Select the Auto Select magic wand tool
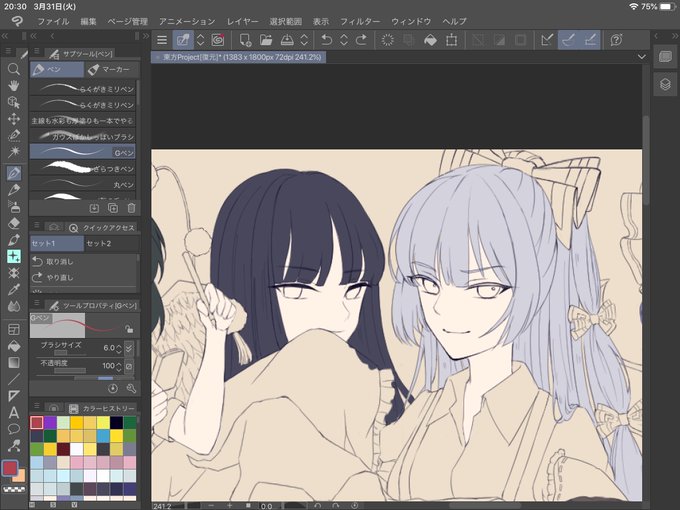The width and height of the screenshot is (680, 510). coord(14,152)
